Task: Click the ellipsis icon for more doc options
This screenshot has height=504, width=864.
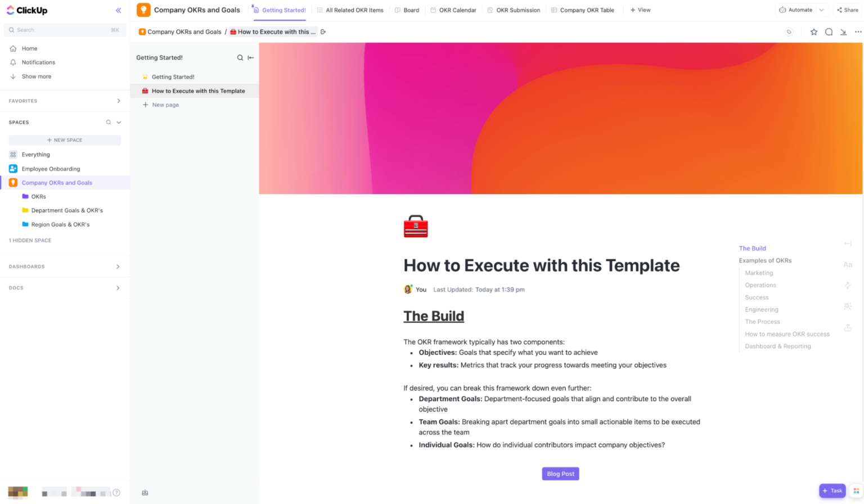Action: point(858,32)
